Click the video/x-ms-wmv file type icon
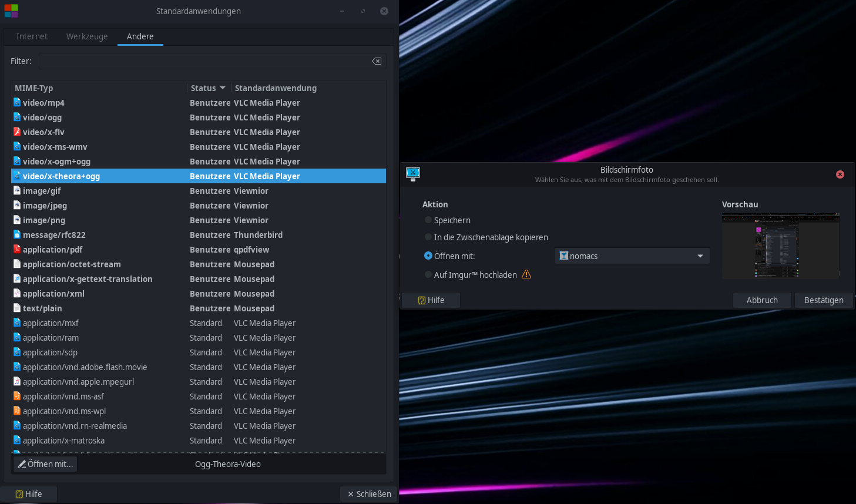Screen dimensions: 856x504 [17, 146]
